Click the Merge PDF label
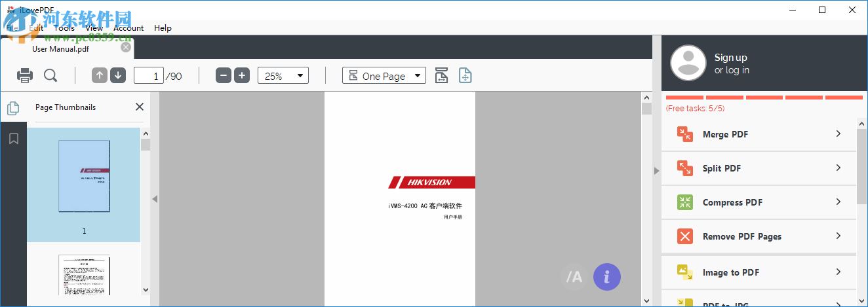The image size is (868, 307). (725, 134)
